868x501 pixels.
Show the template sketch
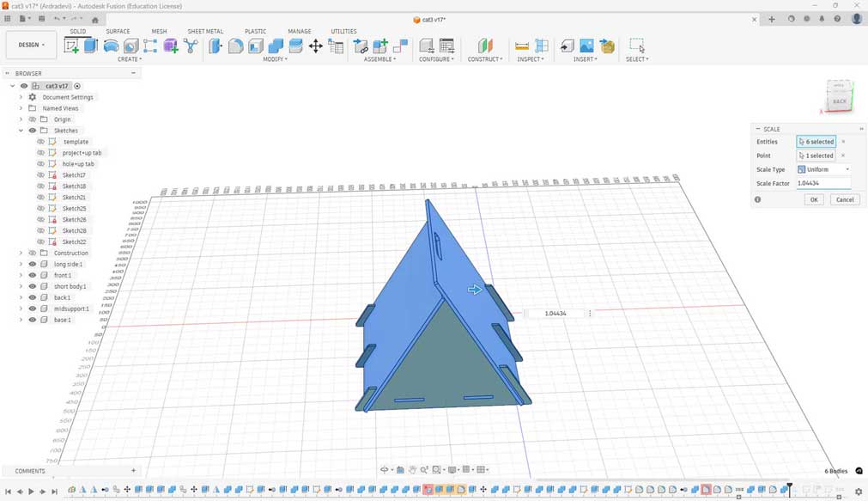tap(41, 141)
